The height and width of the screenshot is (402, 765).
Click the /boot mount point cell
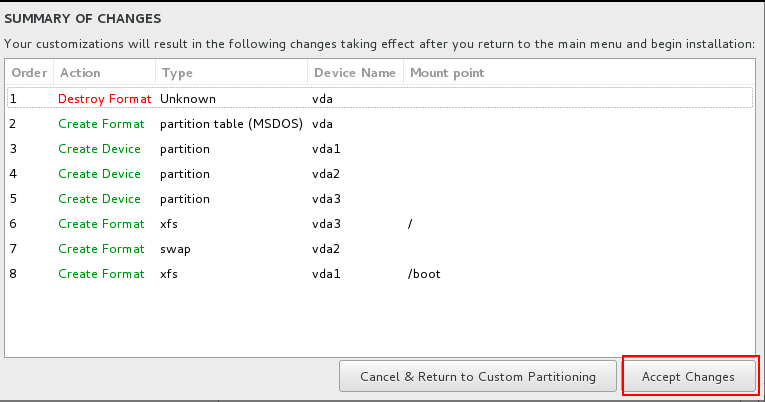point(424,274)
